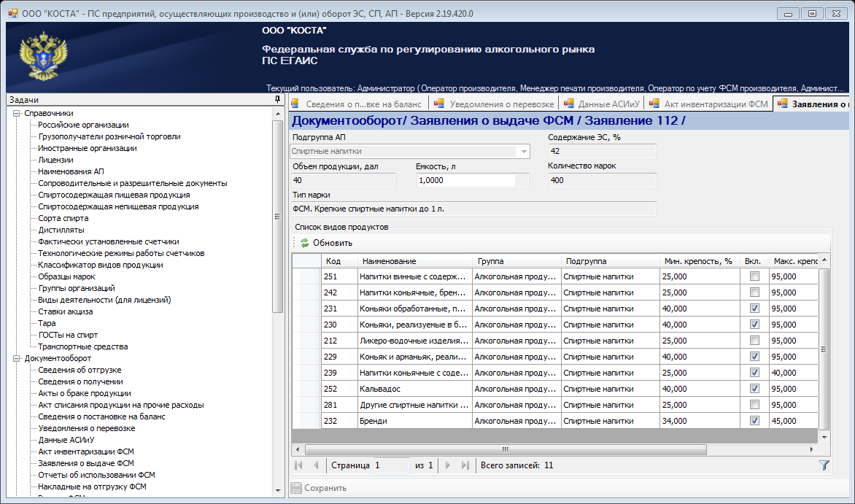
Task: Click the Емкость, л input field
Action: coord(473,180)
